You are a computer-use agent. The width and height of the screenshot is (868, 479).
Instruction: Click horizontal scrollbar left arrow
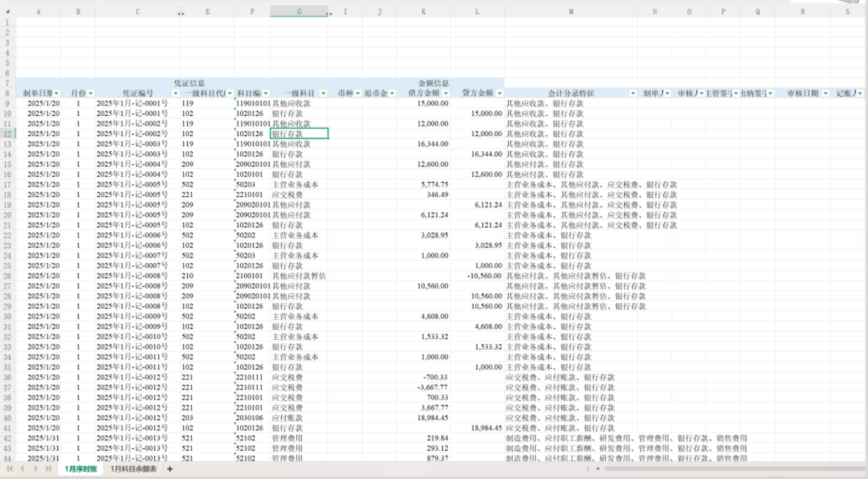[x=598, y=469]
